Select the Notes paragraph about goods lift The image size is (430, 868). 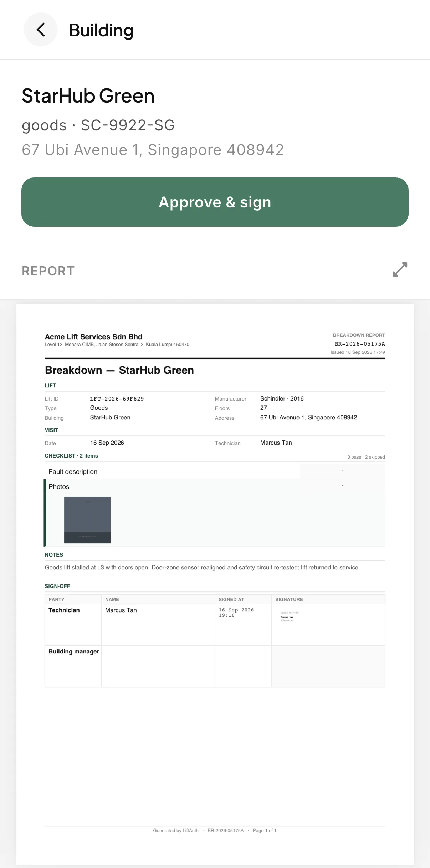[202, 567]
